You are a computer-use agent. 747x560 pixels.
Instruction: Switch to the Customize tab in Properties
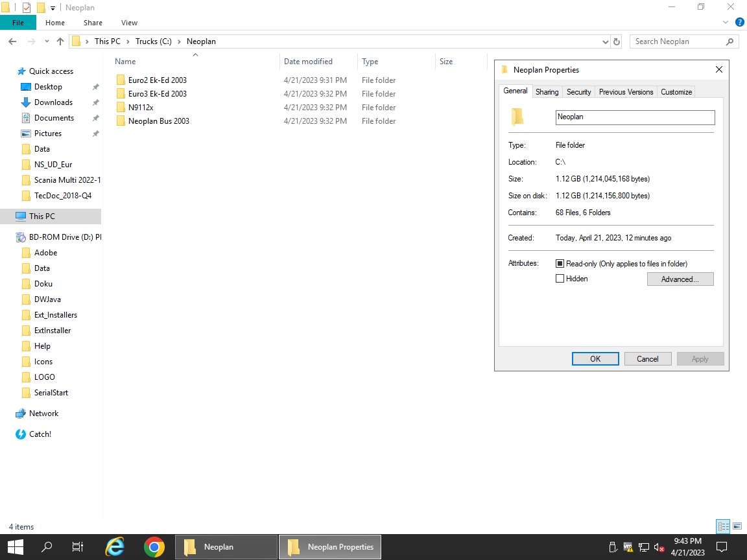676,92
